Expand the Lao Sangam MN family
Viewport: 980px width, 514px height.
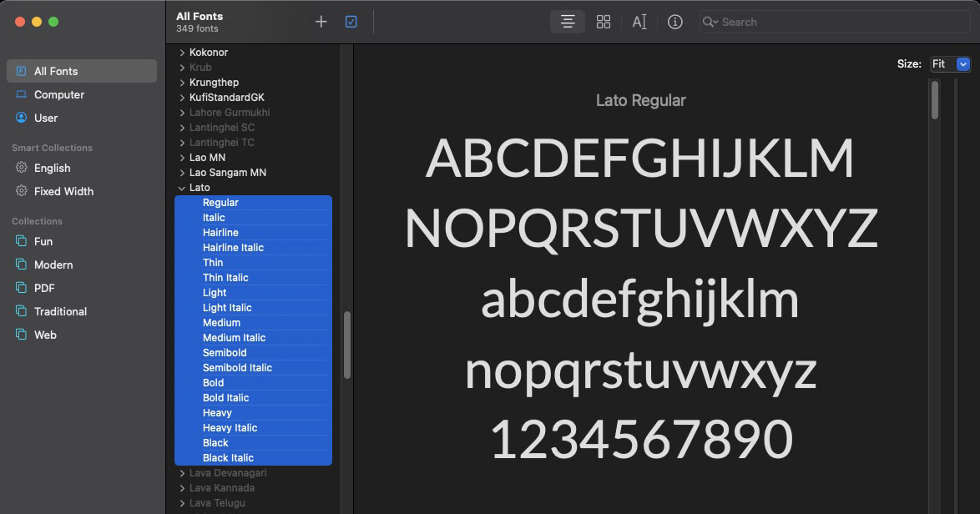[x=182, y=173]
